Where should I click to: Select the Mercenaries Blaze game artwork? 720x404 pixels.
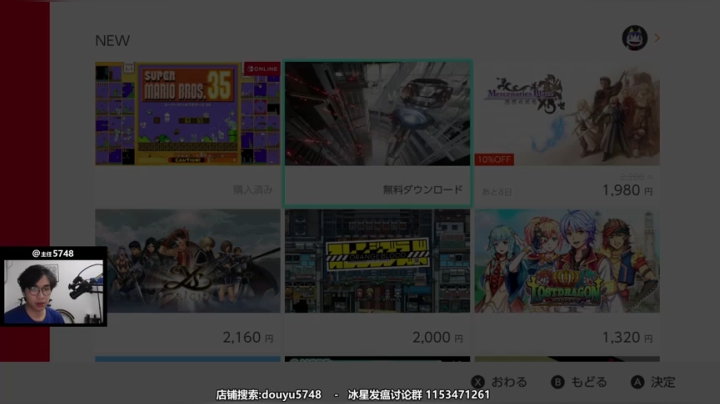567,113
